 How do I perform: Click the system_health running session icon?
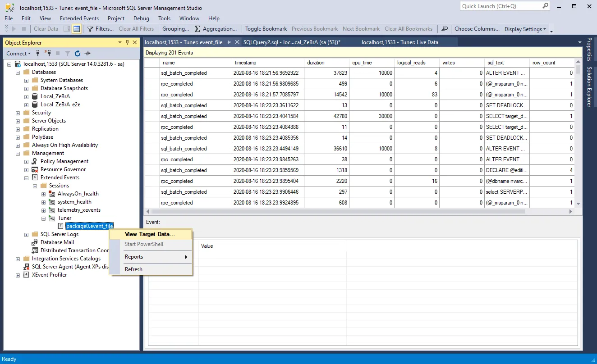[52, 202]
